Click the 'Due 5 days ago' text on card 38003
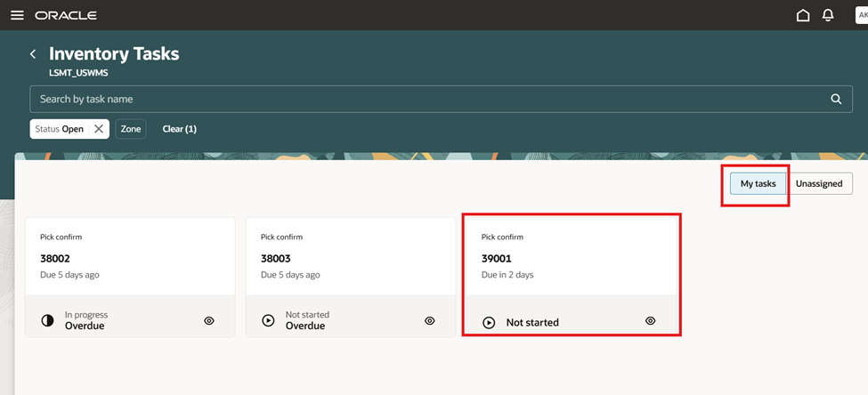The width and height of the screenshot is (868, 395). [x=290, y=274]
